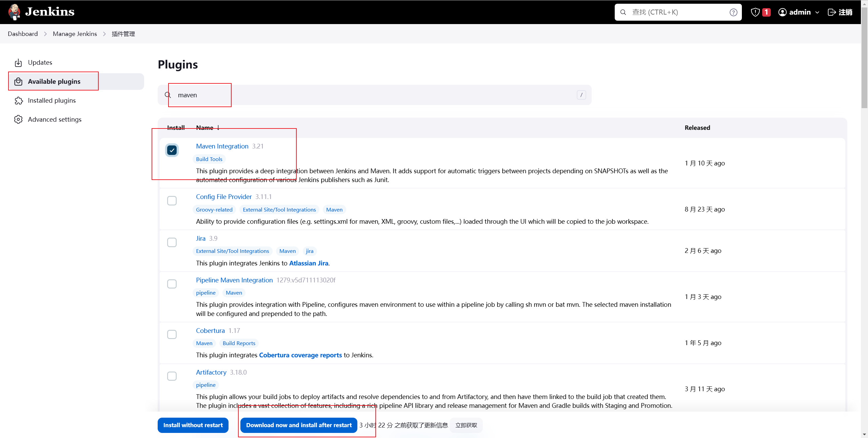Open the Artifactory plugin link

[211, 372]
